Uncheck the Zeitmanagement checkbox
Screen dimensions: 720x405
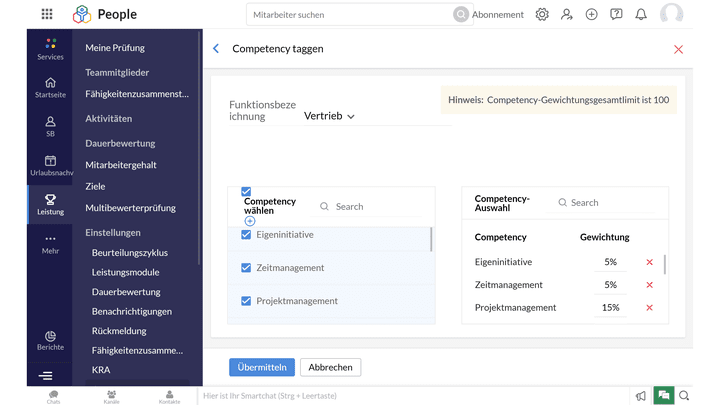coord(246,268)
